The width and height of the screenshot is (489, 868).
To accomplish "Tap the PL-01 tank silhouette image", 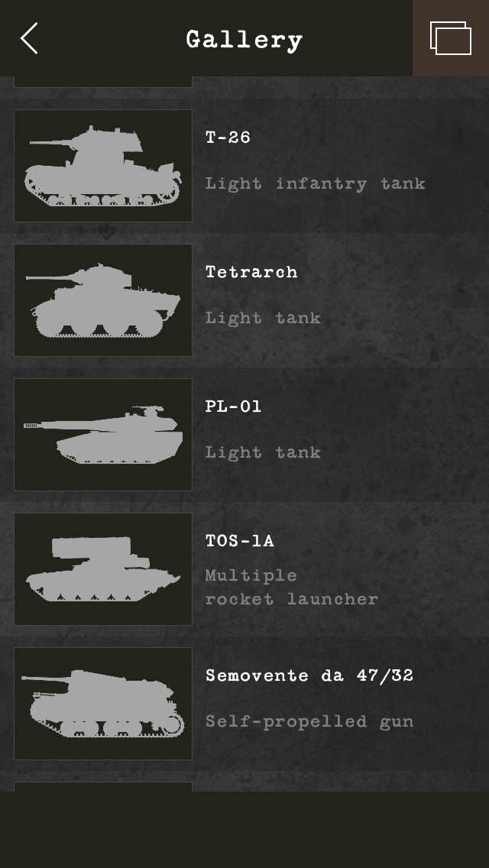I will click(x=103, y=435).
